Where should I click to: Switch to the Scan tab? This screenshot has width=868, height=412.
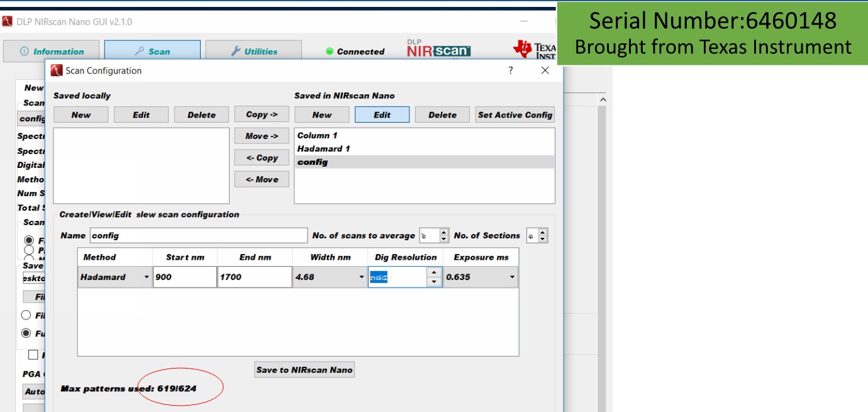152,52
